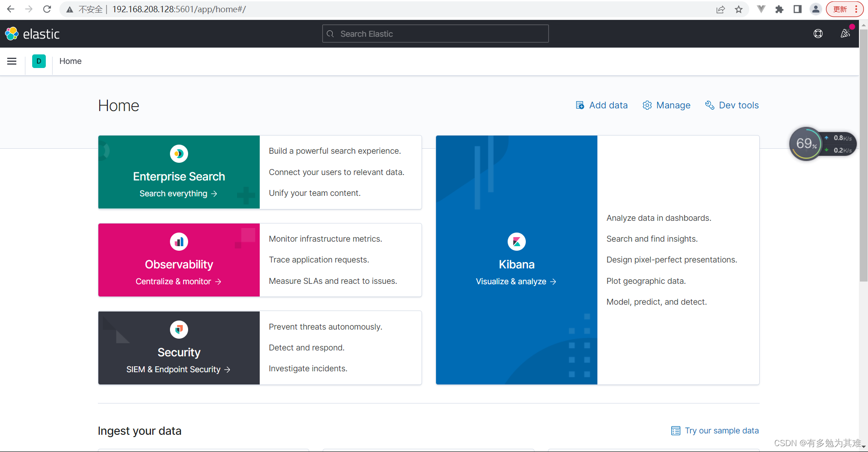Viewport: 868px width, 452px height.
Task: Open Visualize & analyze link
Action: pos(516,282)
